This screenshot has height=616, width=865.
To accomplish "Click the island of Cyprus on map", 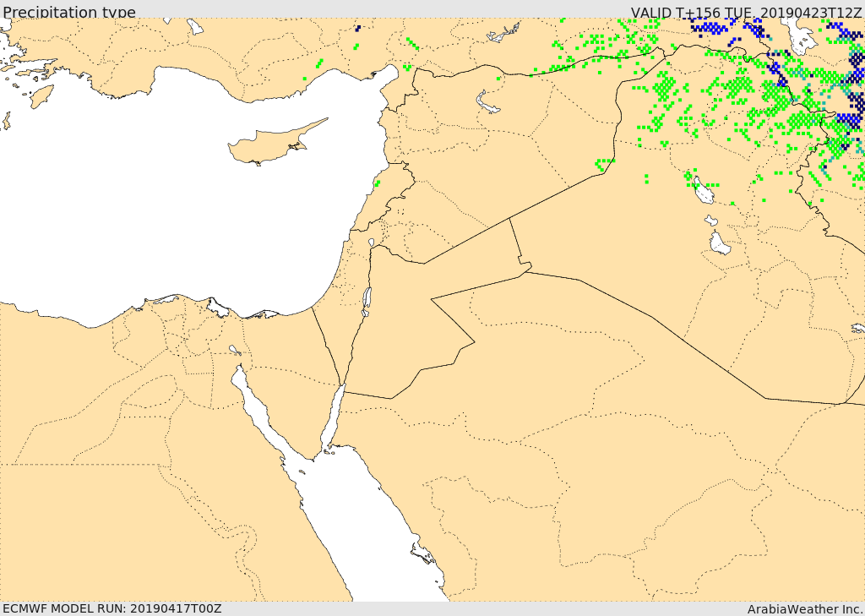I will tap(271, 145).
